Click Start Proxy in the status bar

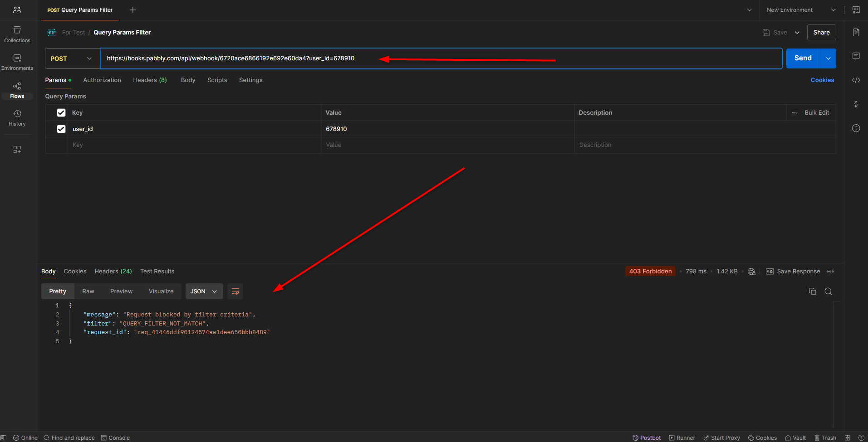[721, 437]
